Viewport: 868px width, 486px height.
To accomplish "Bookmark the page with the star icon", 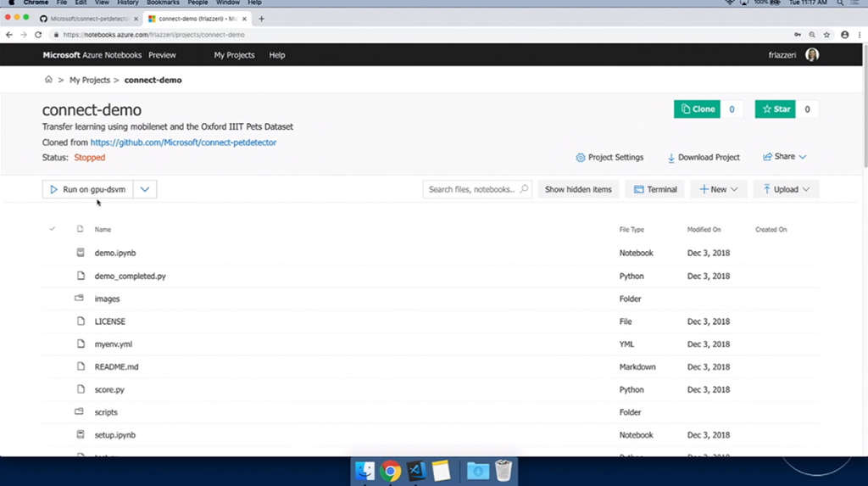I will pos(826,35).
